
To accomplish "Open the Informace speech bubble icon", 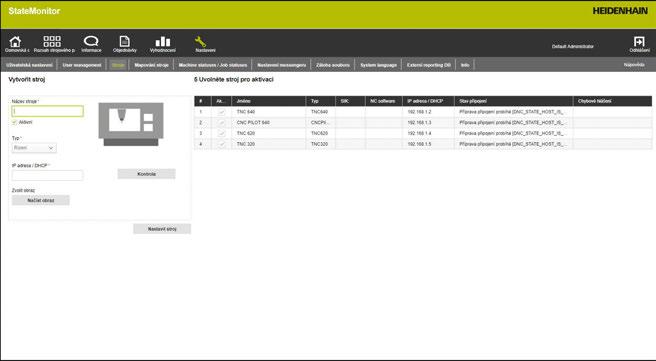I will pos(91,41).
